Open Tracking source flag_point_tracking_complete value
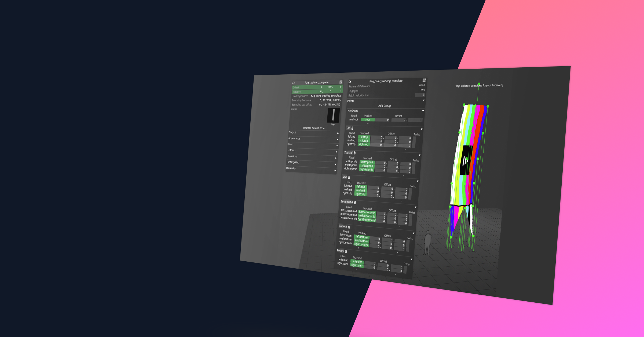Screen dimensions: 644x337 pyautogui.click(x=326, y=96)
